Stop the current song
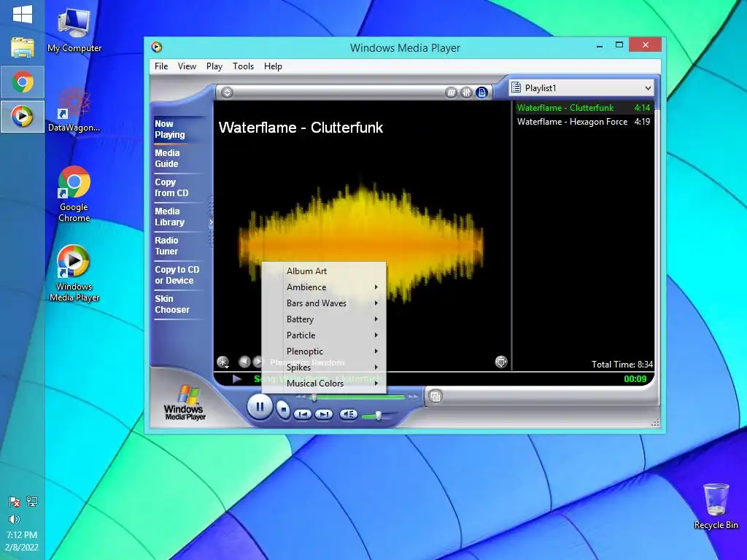Viewport: 747px width, 560px height. (284, 409)
